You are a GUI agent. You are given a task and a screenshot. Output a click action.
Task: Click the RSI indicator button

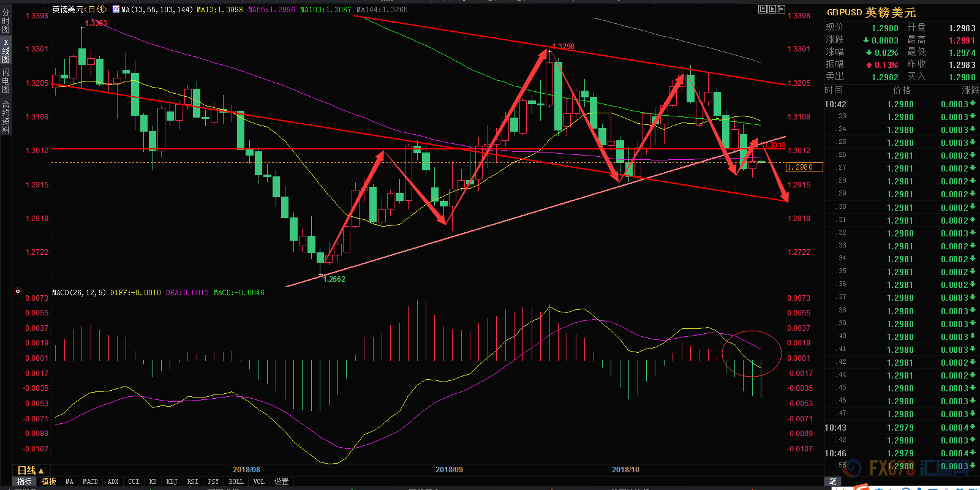192,482
